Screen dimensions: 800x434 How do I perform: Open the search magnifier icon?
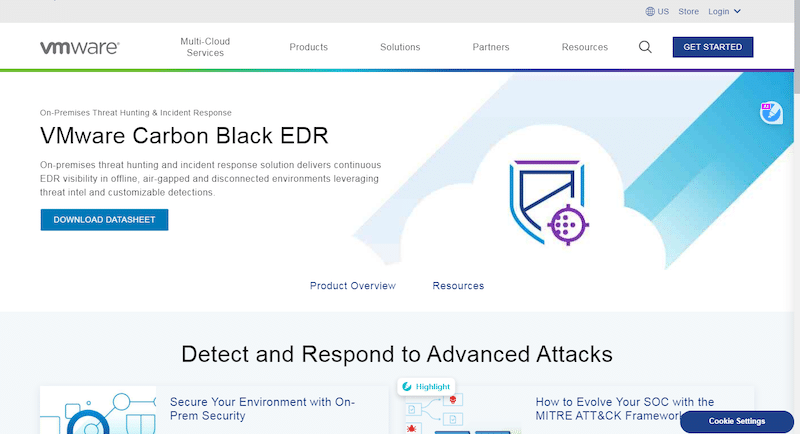tap(645, 47)
